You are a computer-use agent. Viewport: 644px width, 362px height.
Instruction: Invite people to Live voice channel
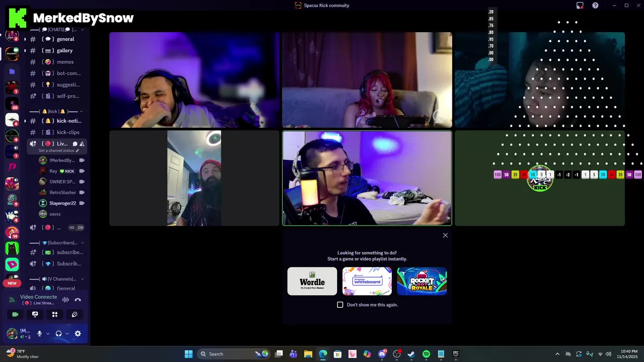click(82, 144)
